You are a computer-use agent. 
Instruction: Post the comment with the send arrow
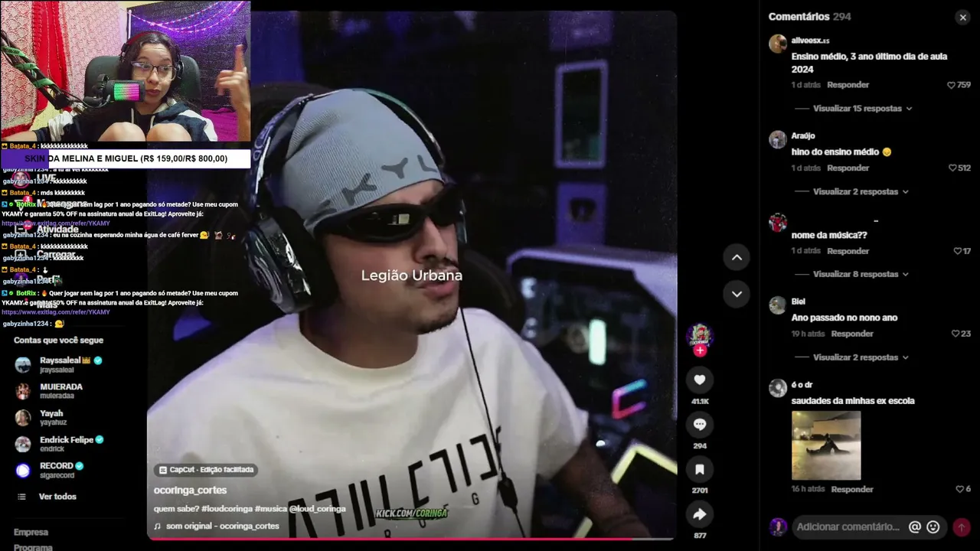pos(961,527)
